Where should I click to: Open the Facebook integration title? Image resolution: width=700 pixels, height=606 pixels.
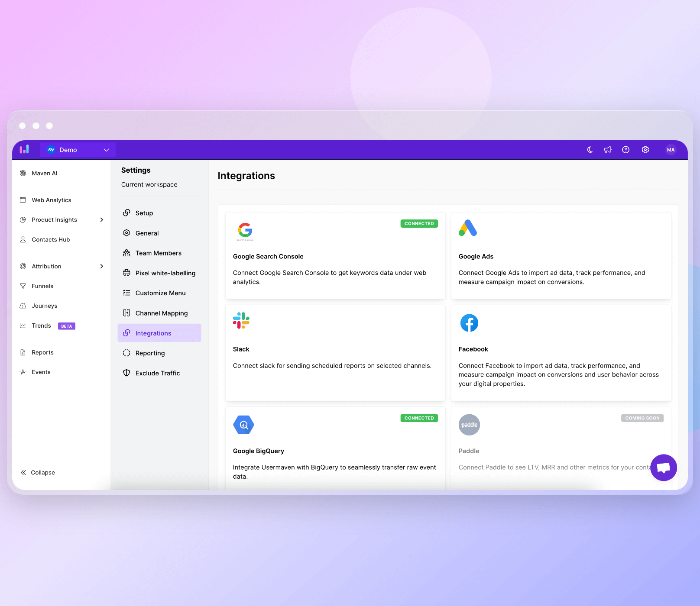(x=473, y=349)
